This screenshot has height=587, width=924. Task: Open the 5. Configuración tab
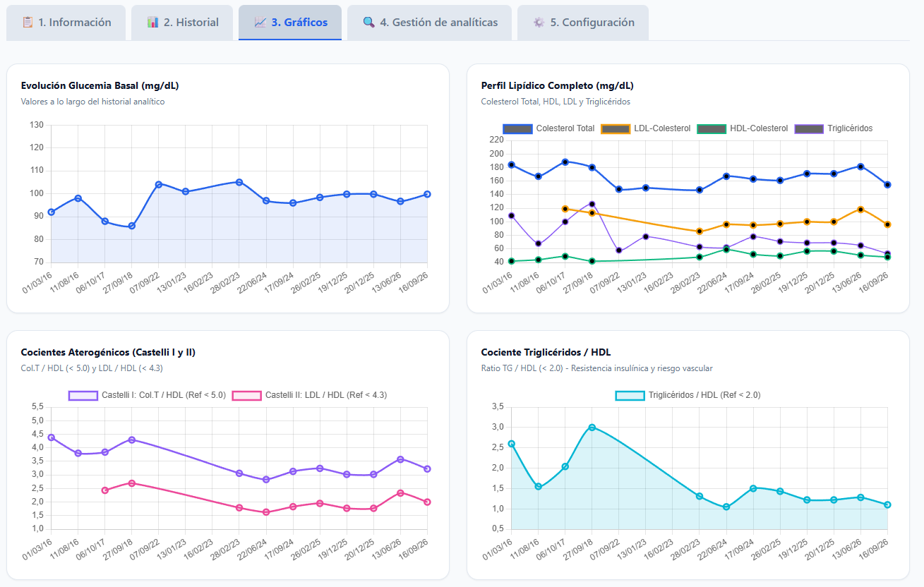(583, 23)
